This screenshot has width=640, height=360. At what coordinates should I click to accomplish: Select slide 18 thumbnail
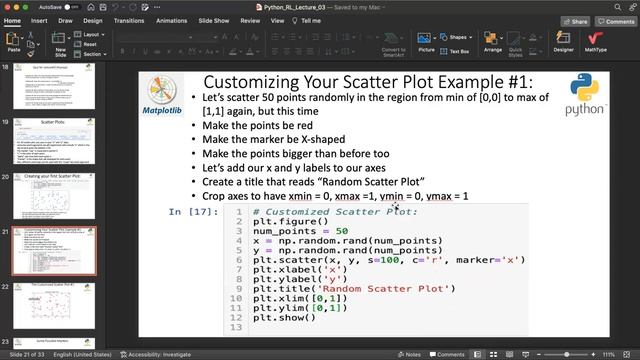pyautogui.click(x=54, y=86)
